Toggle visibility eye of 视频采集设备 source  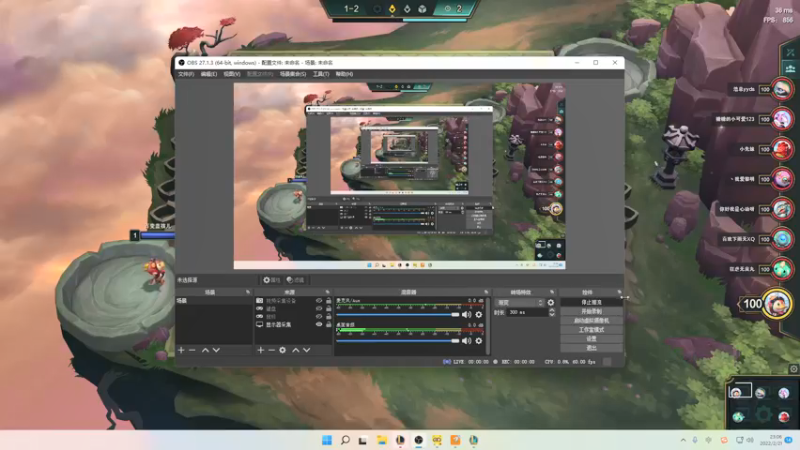click(x=319, y=301)
